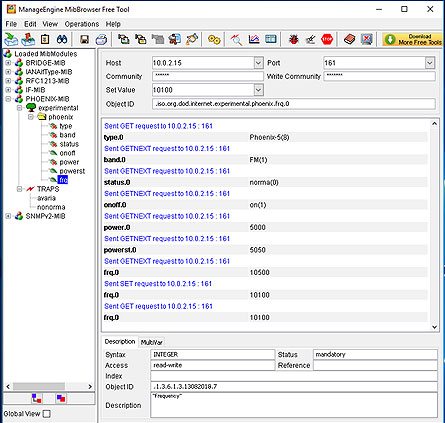
Task: Expand the RFC1213-MIB tree node
Action: pyautogui.click(x=8, y=81)
